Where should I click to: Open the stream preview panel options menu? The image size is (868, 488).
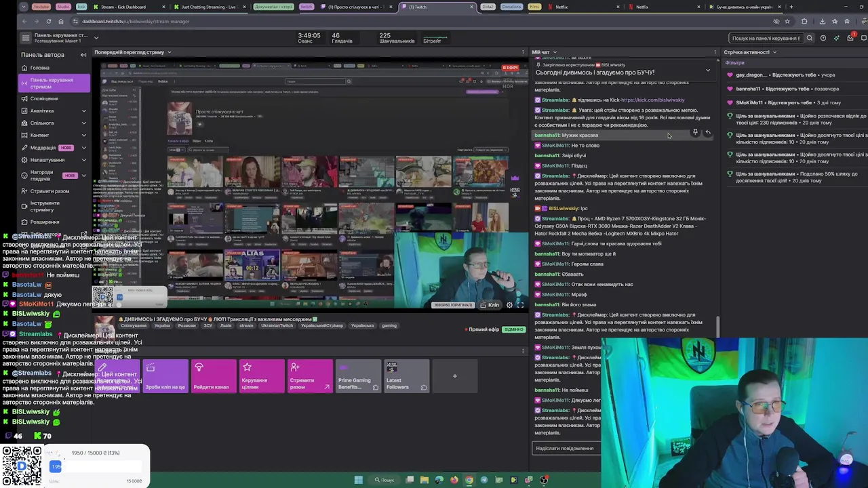(x=523, y=52)
